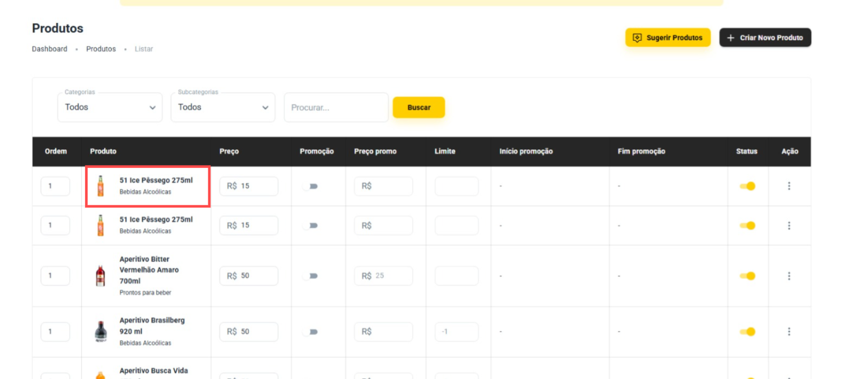Enable the promotion switch for Aperitivo Bitter Vermelhão

[310, 276]
